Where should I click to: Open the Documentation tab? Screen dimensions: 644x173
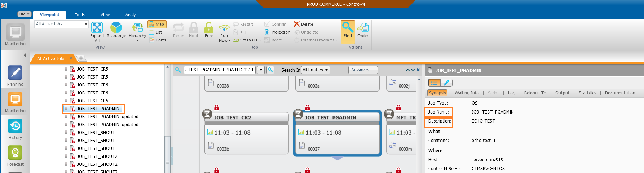[x=620, y=93]
